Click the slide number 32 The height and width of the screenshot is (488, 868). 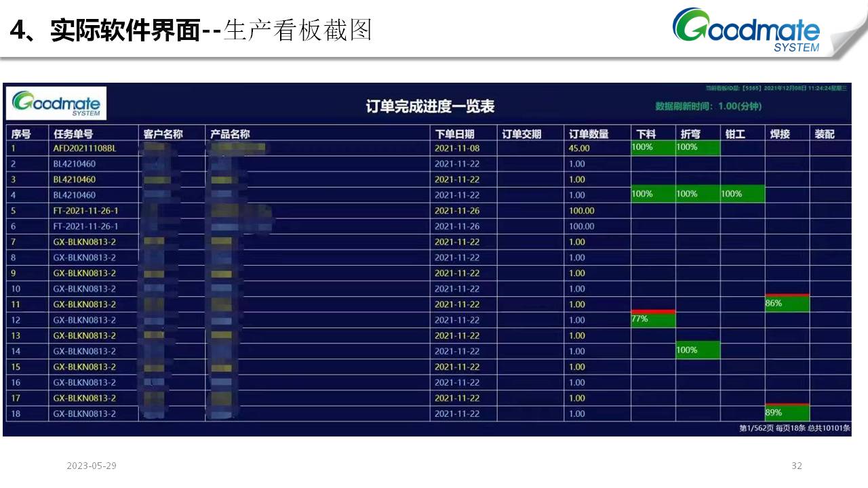[x=797, y=466]
